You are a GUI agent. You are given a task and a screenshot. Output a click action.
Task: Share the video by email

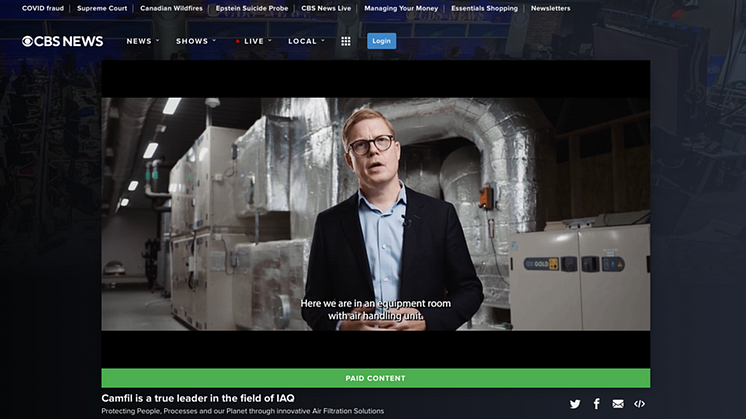click(618, 404)
